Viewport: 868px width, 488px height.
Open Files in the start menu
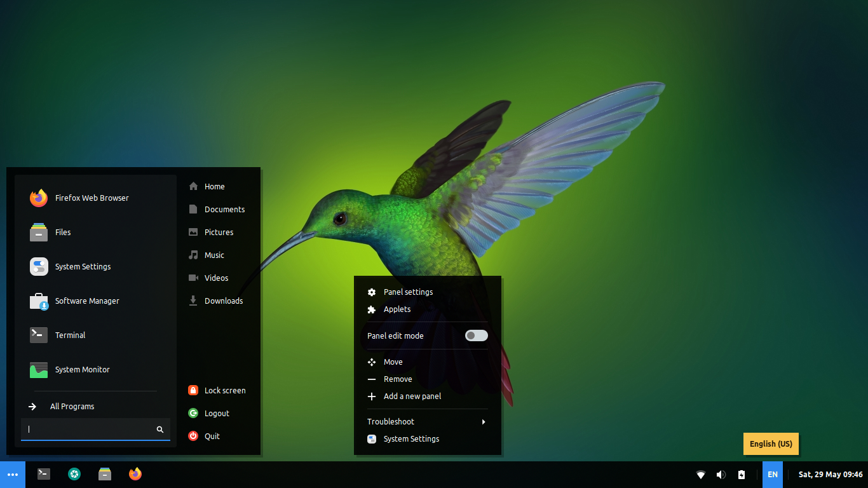pos(95,233)
